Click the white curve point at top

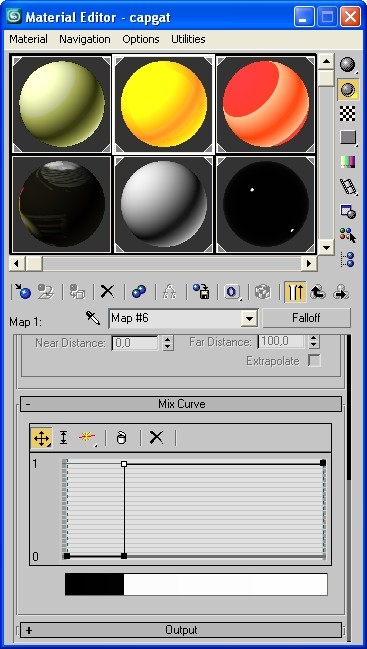tap(124, 464)
